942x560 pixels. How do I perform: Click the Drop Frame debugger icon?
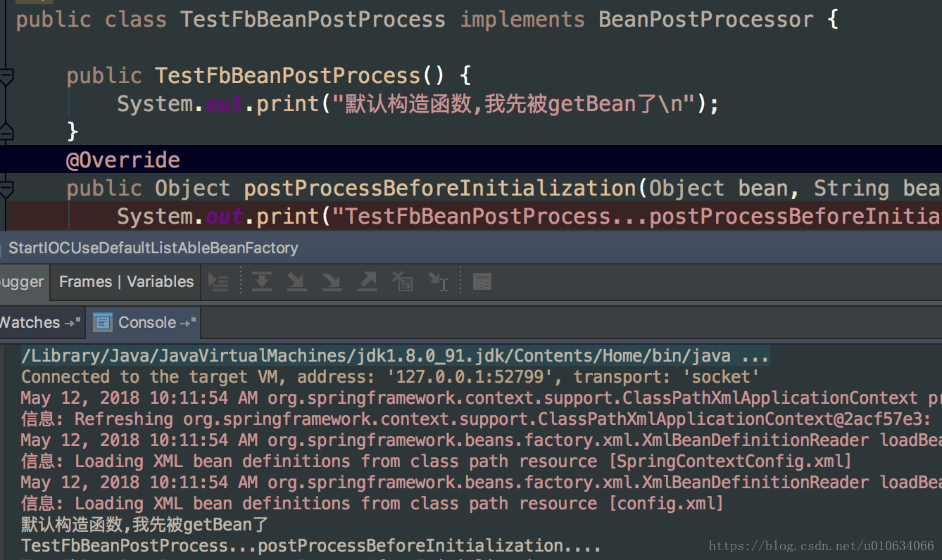tap(403, 282)
